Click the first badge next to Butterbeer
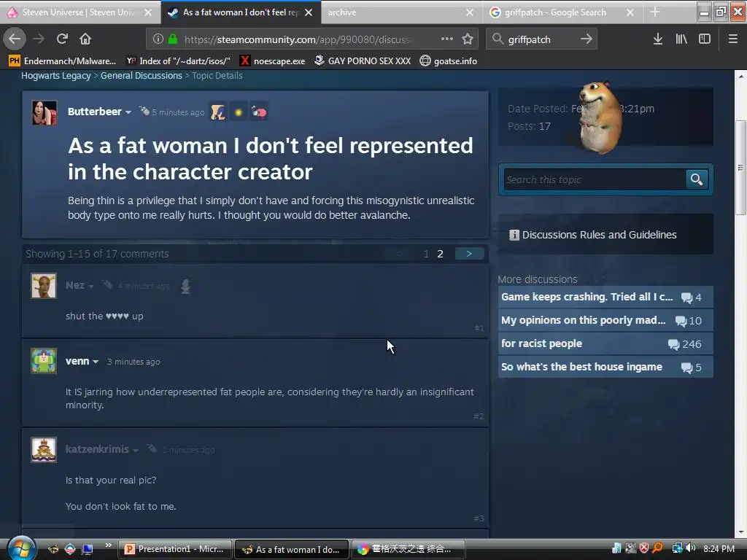Image resolution: width=747 pixels, height=560 pixels. pyautogui.click(x=218, y=112)
